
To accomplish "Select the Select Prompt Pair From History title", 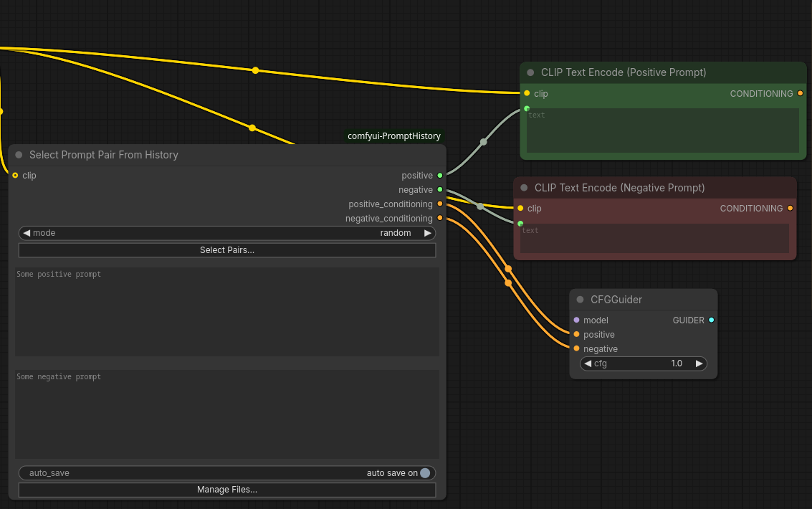I will (104, 155).
